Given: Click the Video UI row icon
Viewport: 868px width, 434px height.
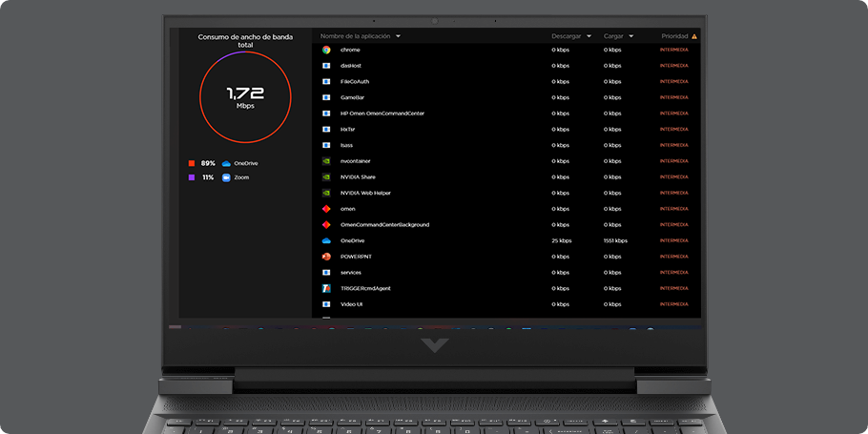Looking at the screenshot, I should click(x=326, y=304).
